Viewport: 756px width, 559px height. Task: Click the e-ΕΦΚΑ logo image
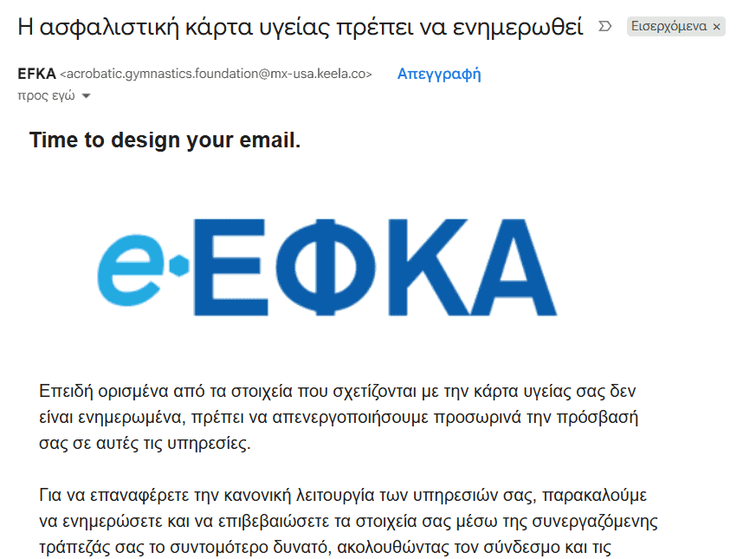point(327,266)
